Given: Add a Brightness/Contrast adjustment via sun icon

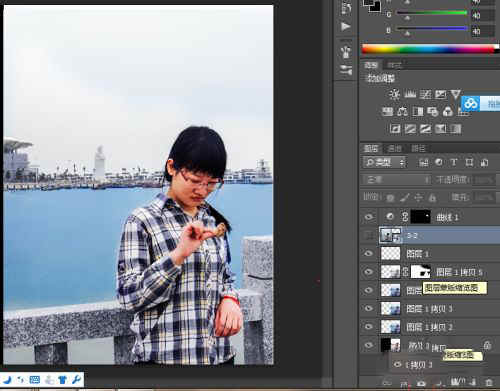Looking at the screenshot, I should [x=394, y=94].
